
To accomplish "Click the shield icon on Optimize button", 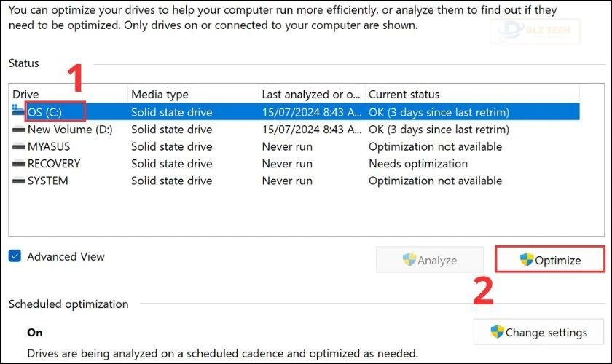I will click(x=527, y=260).
